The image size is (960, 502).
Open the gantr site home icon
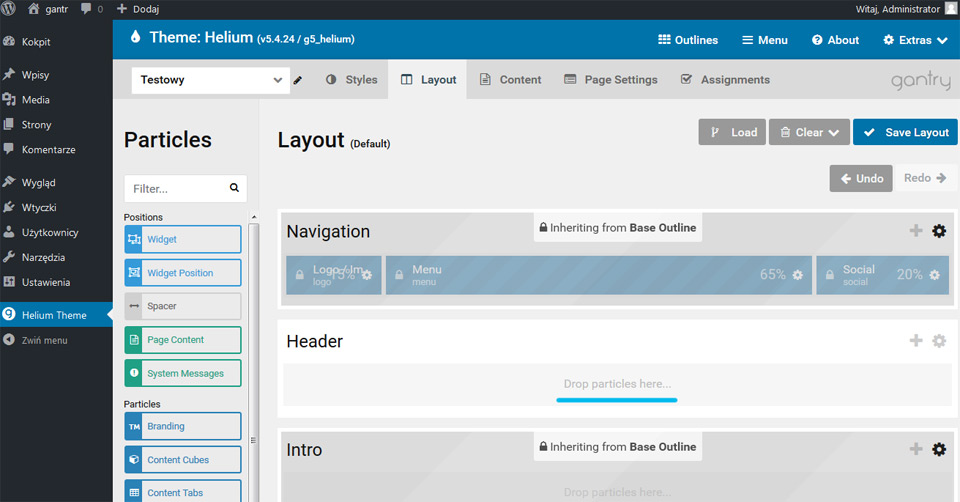pos(34,9)
